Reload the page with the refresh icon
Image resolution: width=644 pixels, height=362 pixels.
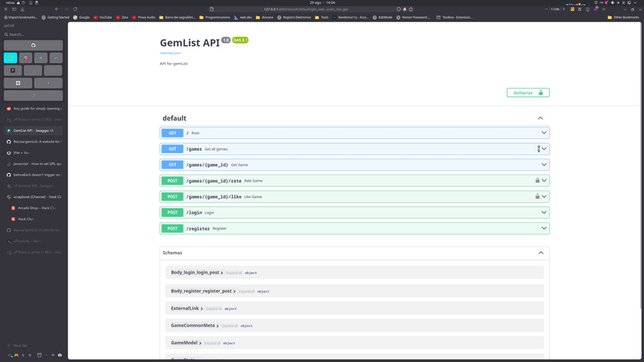pyautogui.click(x=75, y=9)
